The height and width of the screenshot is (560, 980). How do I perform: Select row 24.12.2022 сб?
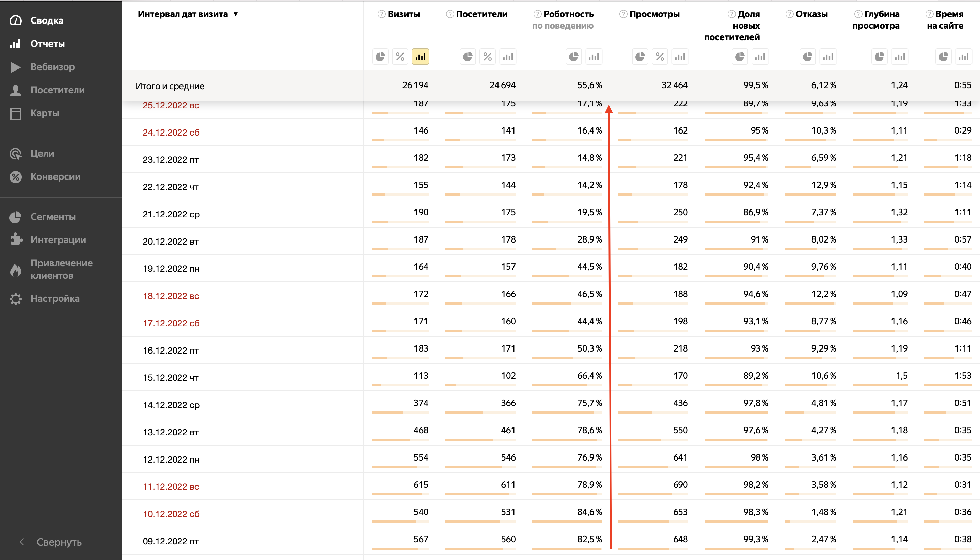pyautogui.click(x=551, y=132)
